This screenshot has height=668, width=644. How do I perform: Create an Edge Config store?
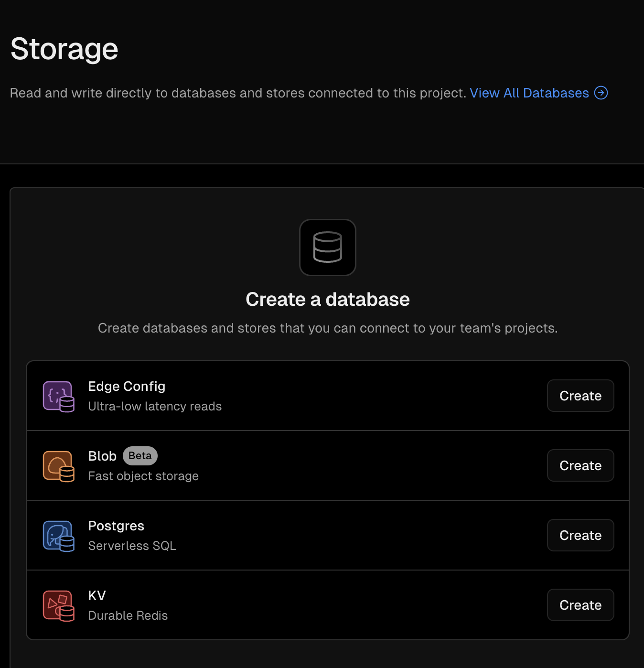pyautogui.click(x=580, y=396)
